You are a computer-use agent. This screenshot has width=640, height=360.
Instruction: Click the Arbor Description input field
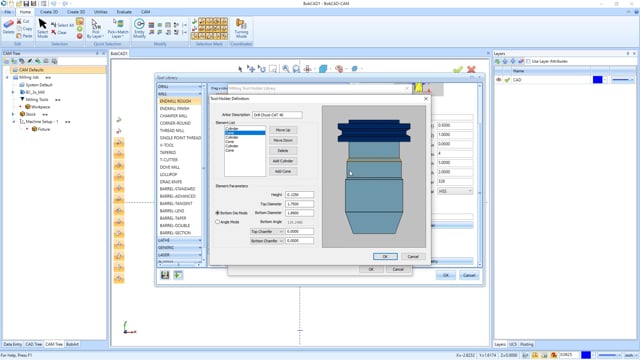tap(277, 115)
